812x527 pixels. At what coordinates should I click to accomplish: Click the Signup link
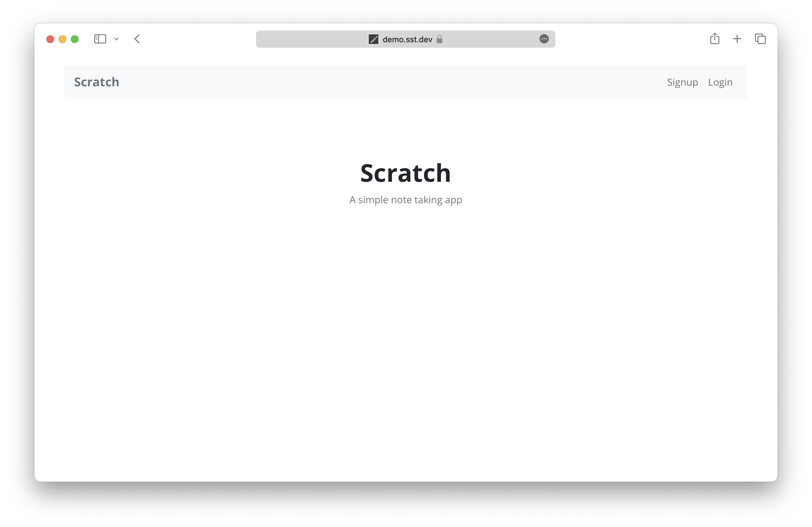click(682, 82)
